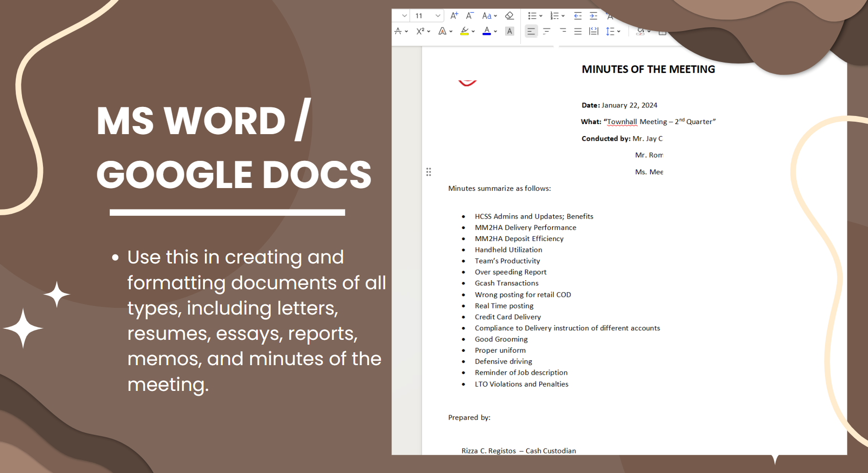868x473 pixels.
Task: Click bullet Wrong posting for retail COD
Action: tap(523, 294)
